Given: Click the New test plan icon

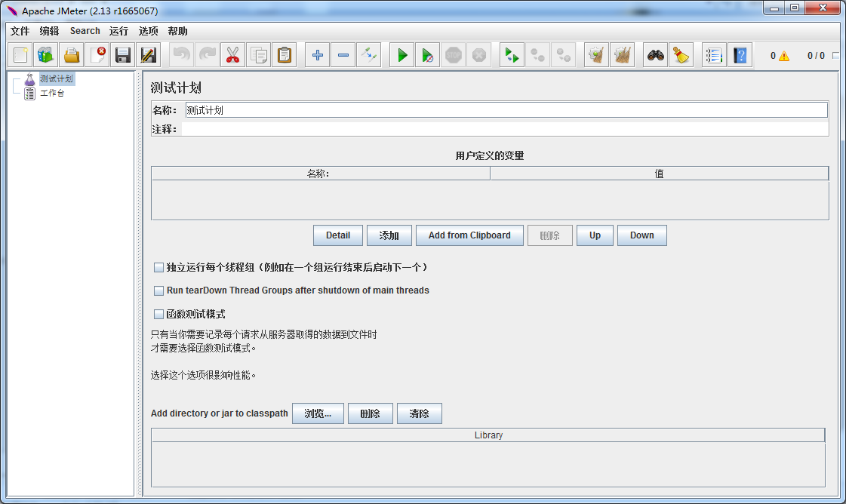Looking at the screenshot, I should [x=20, y=55].
